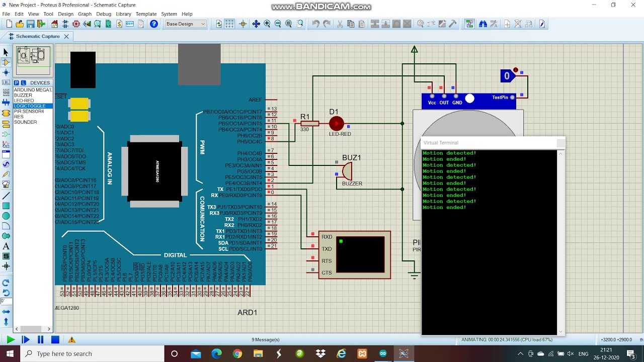Choose the 2D Text tool
The image size is (644, 362).
[6, 246]
